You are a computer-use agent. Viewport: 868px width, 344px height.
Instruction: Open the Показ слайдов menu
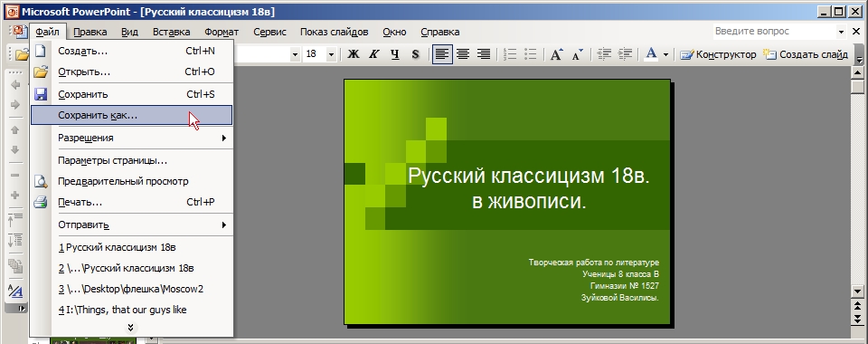click(x=334, y=32)
